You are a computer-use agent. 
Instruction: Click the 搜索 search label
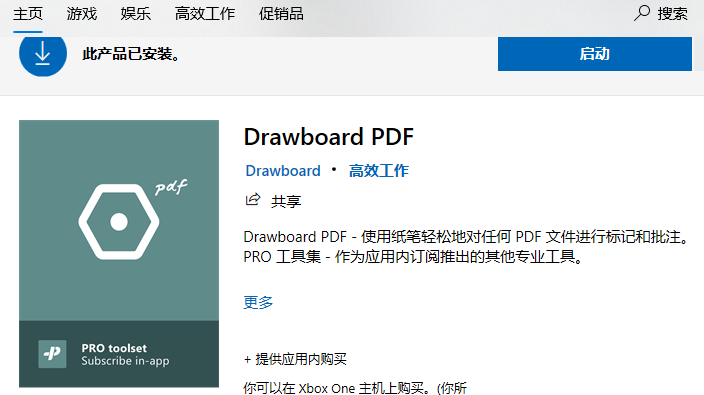[x=672, y=14]
